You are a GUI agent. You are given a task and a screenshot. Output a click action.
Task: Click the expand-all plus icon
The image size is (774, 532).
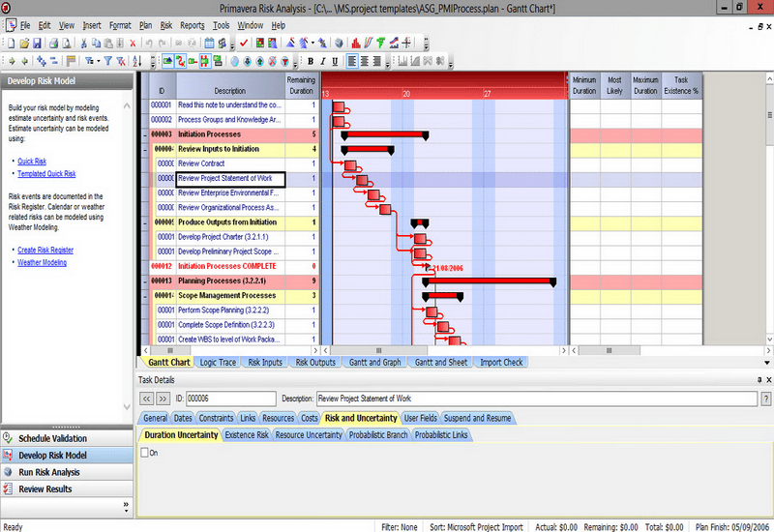click(x=42, y=61)
